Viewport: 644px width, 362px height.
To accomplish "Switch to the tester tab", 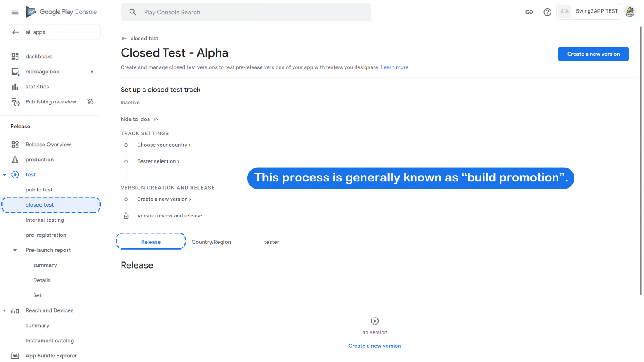I will tap(272, 242).
